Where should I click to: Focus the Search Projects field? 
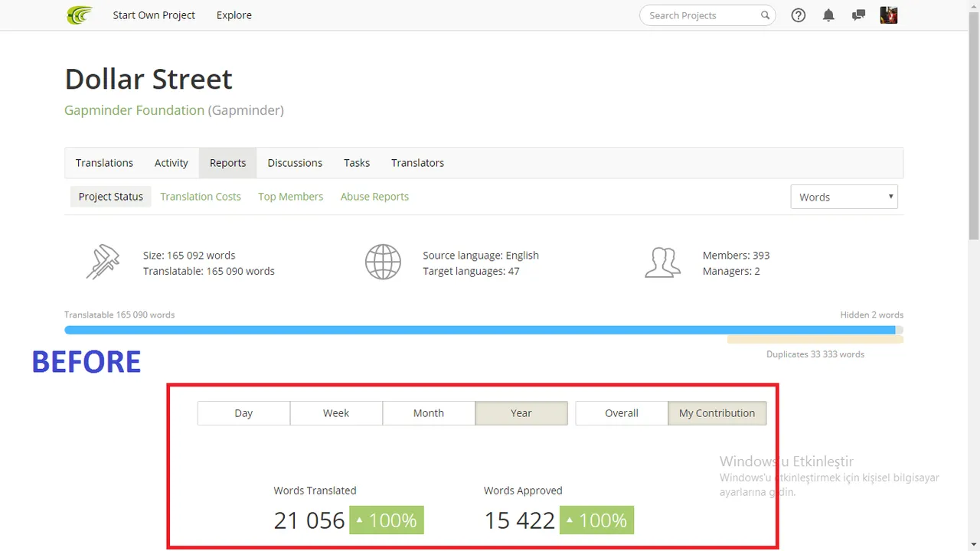(x=707, y=15)
